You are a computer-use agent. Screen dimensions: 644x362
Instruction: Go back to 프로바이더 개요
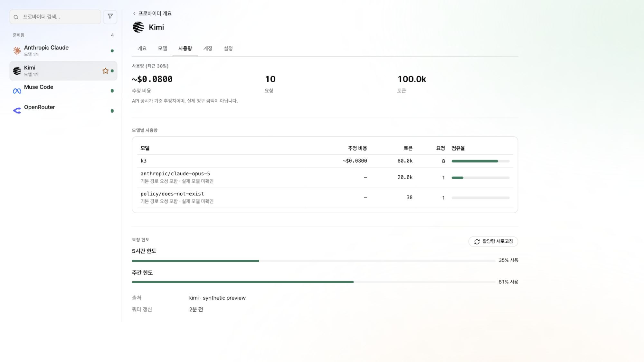pyautogui.click(x=152, y=14)
